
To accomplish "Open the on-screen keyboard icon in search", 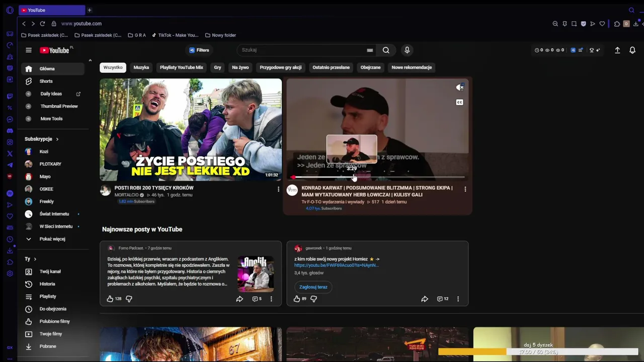I will coord(370,50).
